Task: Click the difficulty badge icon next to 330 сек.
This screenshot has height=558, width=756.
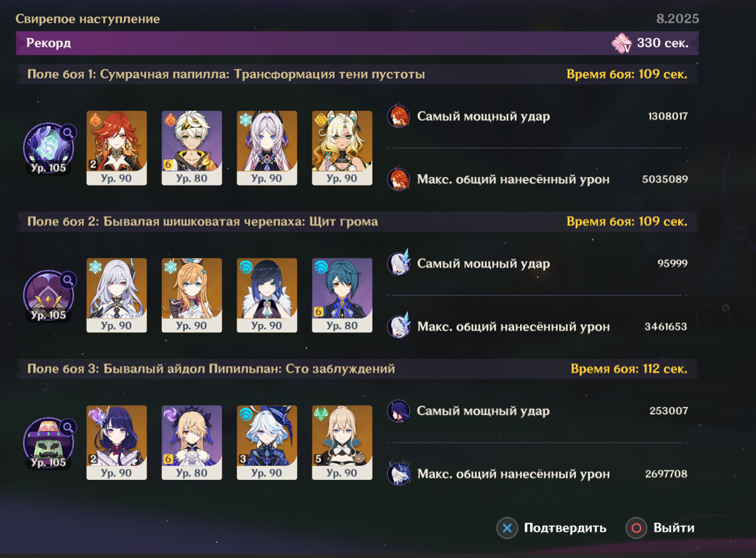Action: (x=622, y=43)
